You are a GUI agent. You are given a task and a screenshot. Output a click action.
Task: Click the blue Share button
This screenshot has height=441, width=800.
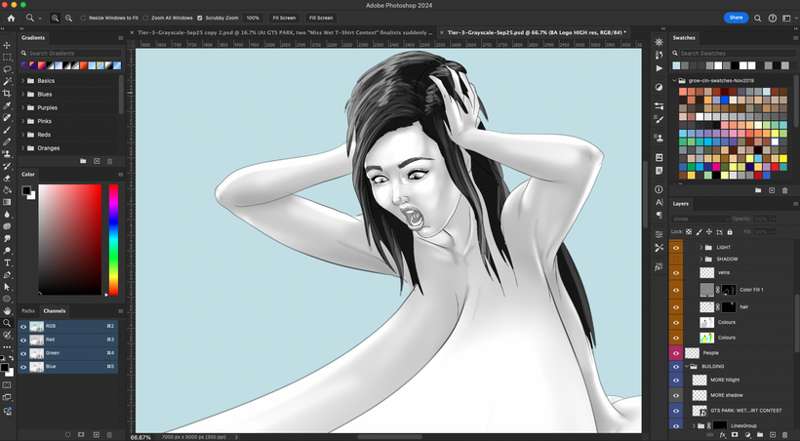(x=736, y=18)
